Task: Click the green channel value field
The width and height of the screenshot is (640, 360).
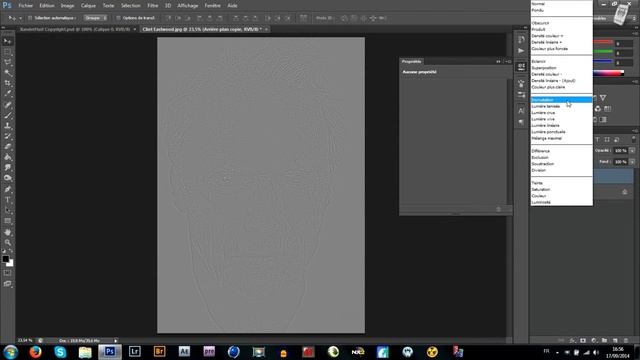Action: (x=624, y=53)
